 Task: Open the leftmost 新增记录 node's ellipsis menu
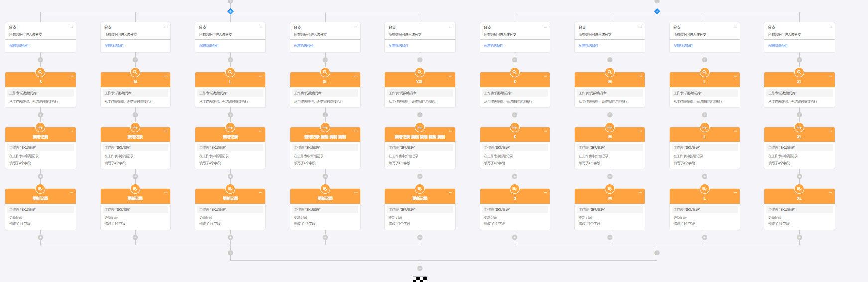point(71,131)
